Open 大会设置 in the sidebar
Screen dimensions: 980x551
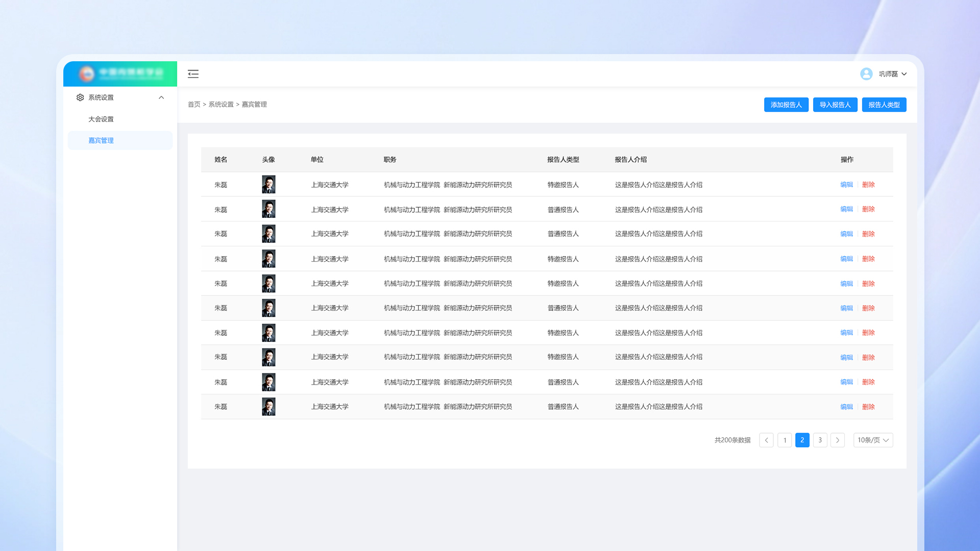pos(101,119)
